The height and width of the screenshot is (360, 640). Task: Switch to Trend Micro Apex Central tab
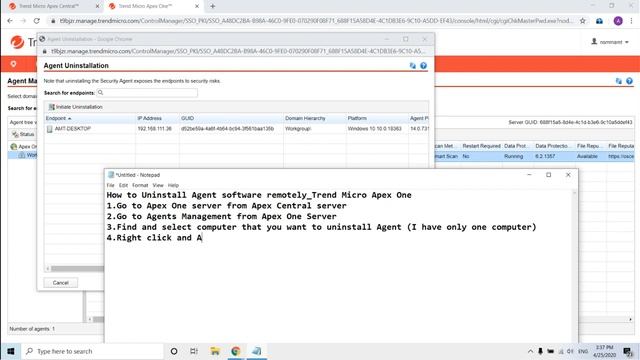click(49, 7)
